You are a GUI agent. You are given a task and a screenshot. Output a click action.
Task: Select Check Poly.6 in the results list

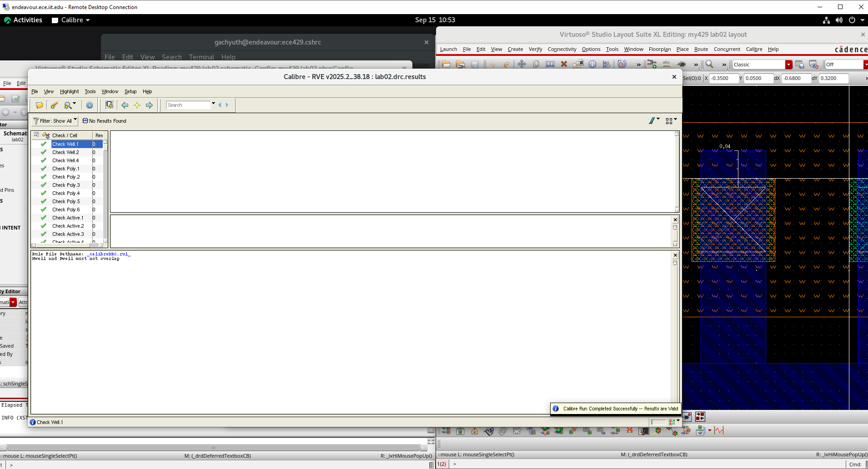66,210
